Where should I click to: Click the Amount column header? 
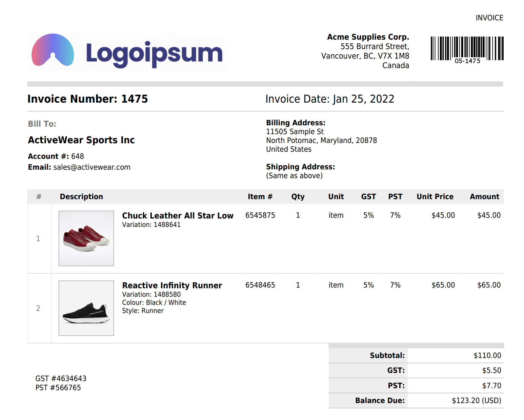pos(484,197)
